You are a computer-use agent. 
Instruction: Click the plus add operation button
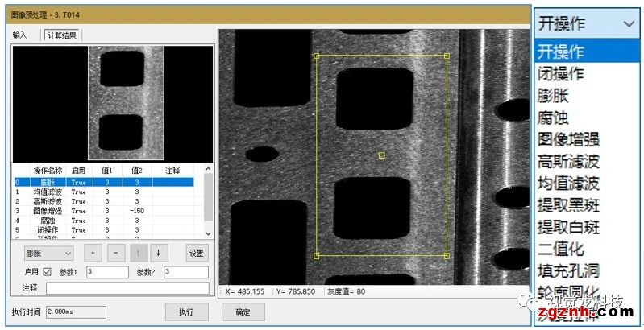(x=93, y=253)
